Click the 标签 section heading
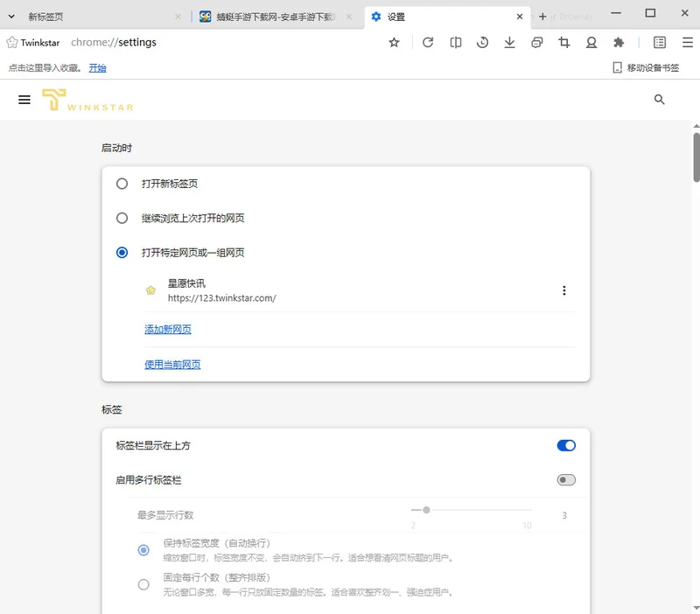This screenshot has height=614, width=700. tap(112, 409)
